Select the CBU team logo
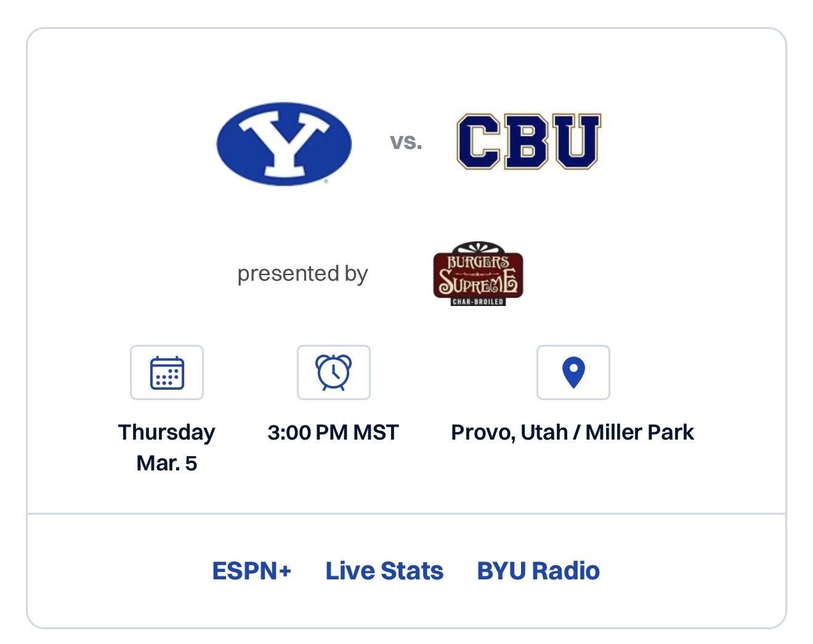Viewport: 813px width, 644px height. point(530,140)
